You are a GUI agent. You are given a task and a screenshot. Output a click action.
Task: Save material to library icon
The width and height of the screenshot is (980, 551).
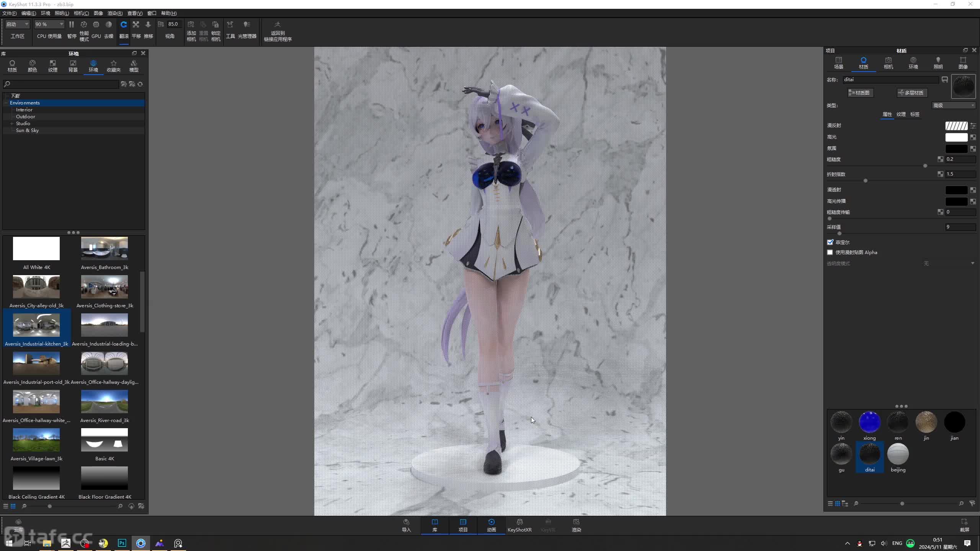click(945, 80)
